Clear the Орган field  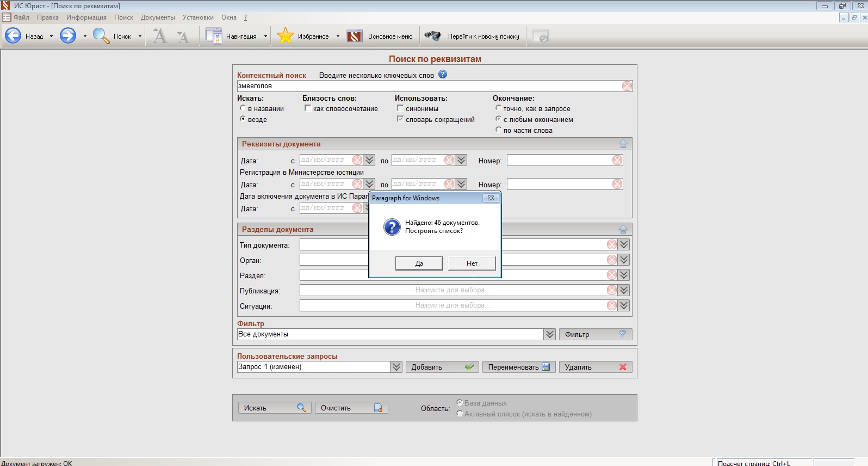coord(612,260)
